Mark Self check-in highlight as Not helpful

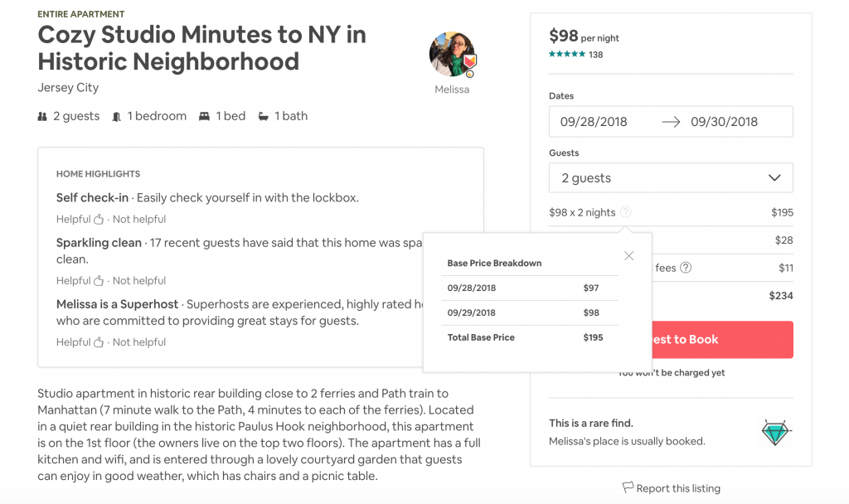(x=139, y=219)
